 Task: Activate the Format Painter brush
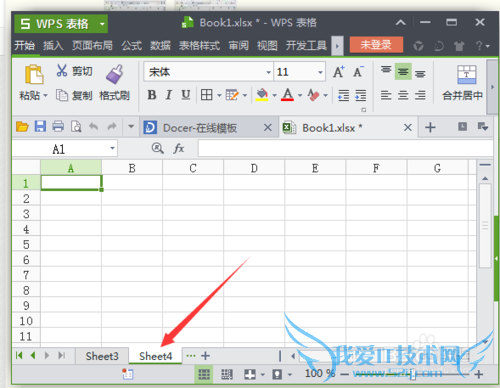(114, 74)
